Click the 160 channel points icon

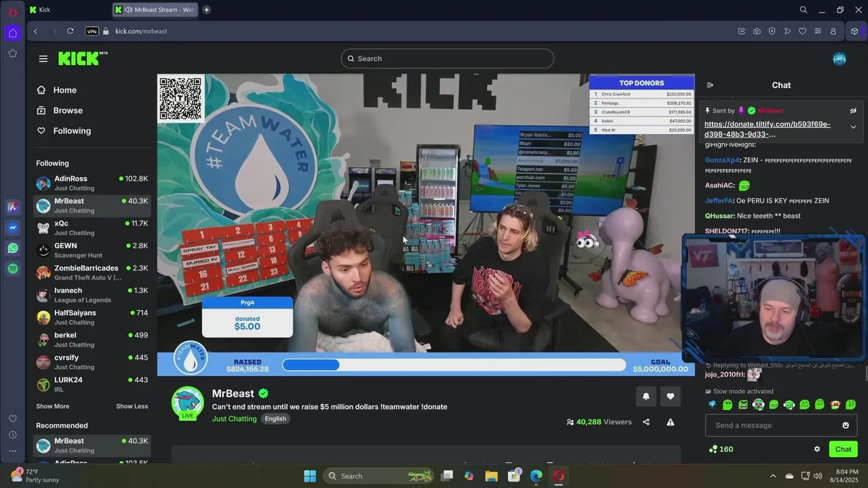713,449
